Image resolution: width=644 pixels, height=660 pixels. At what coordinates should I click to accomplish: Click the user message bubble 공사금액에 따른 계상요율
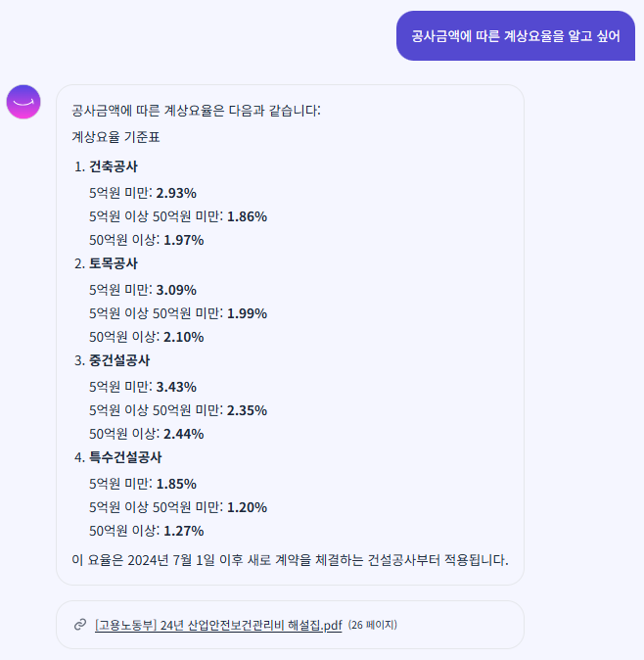516,36
